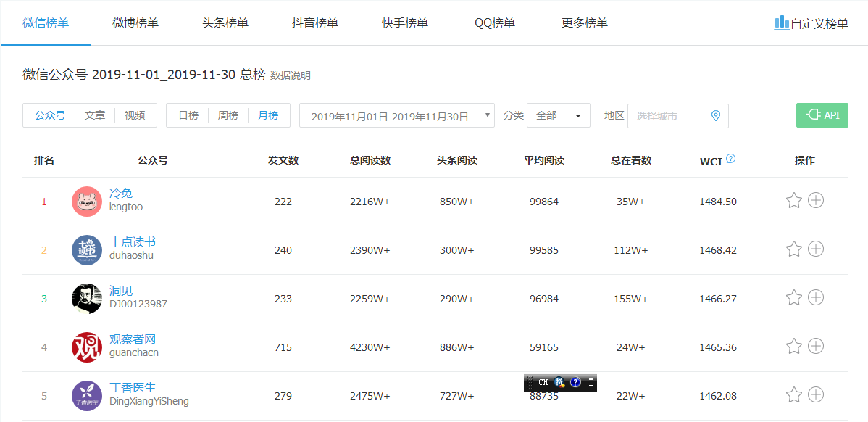
Task: Open the 十点读书 avatar image
Action: click(87, 249)
